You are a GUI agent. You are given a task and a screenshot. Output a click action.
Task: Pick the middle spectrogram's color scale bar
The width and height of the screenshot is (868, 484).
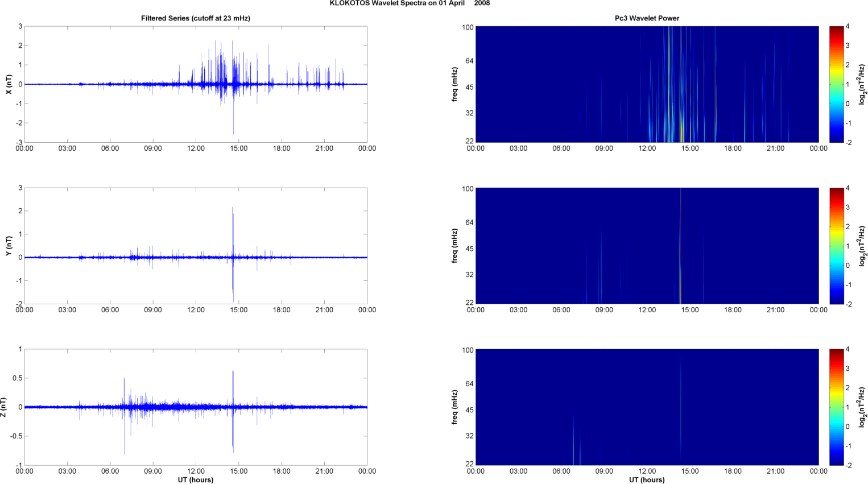pos(836,246)
